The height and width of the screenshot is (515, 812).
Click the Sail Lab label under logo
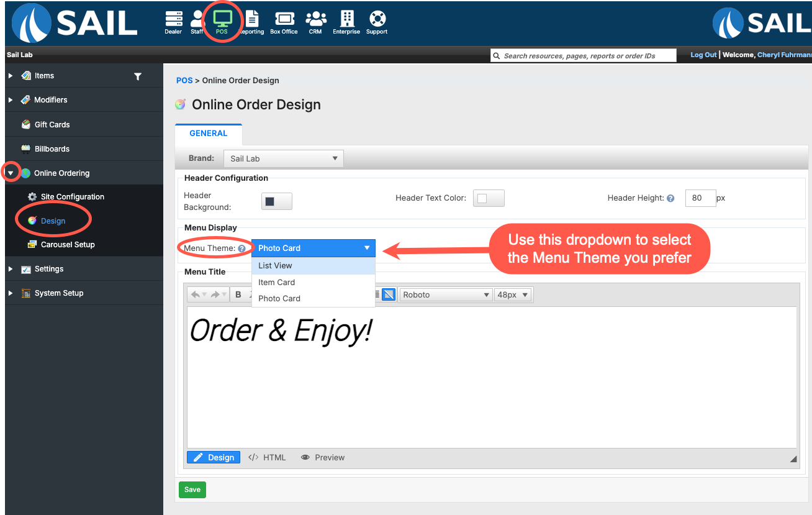coord(19,55)
